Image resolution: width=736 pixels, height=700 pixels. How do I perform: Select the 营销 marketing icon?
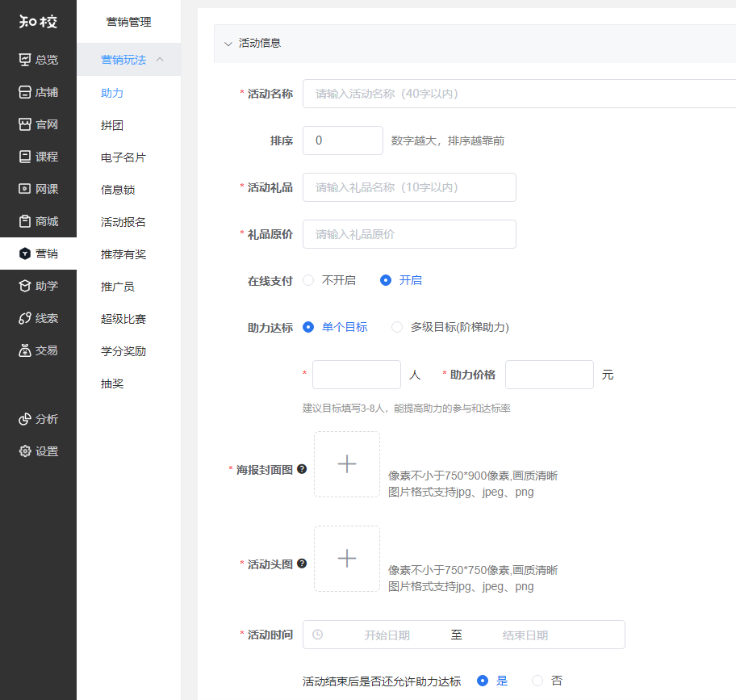tap(25, 254)
